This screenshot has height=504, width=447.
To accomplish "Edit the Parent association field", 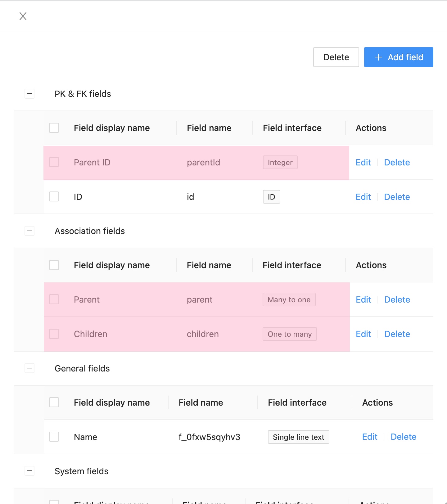I will (x=363, y=299).
